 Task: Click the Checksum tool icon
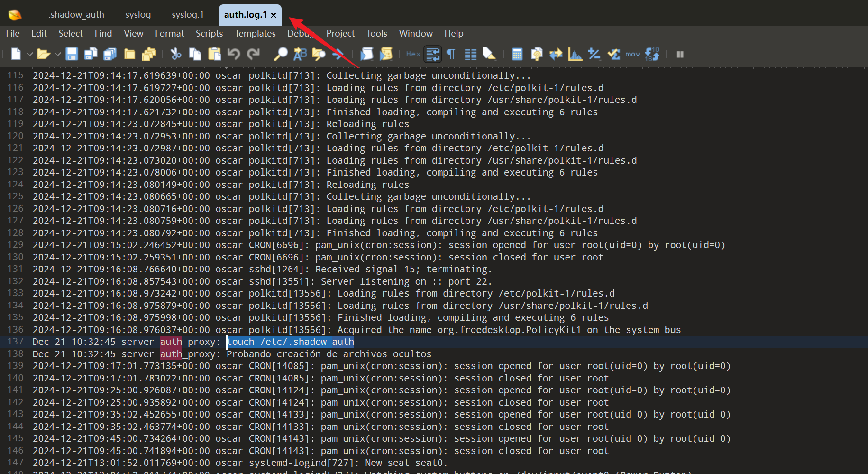click(x=613, y=54)
